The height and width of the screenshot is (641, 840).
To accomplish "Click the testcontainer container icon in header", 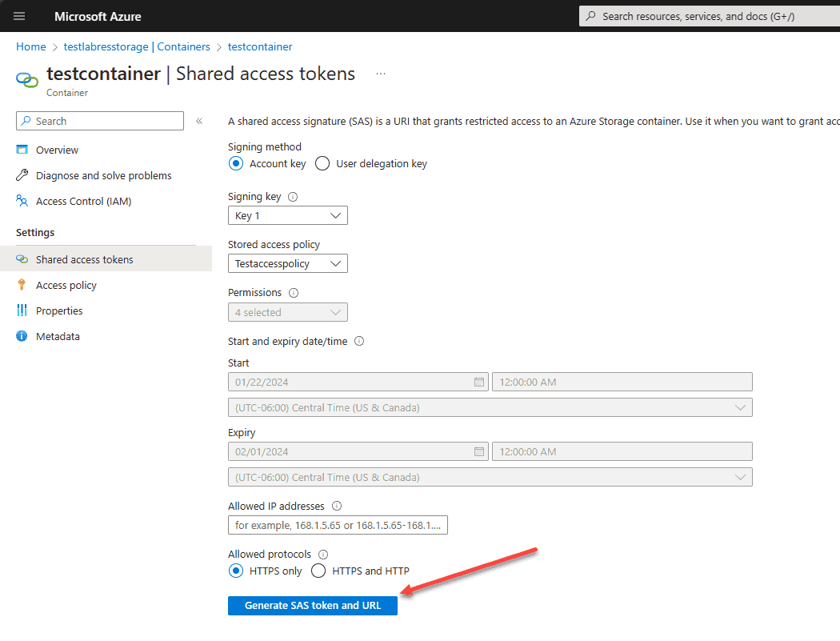I will [x=26, y=80].
